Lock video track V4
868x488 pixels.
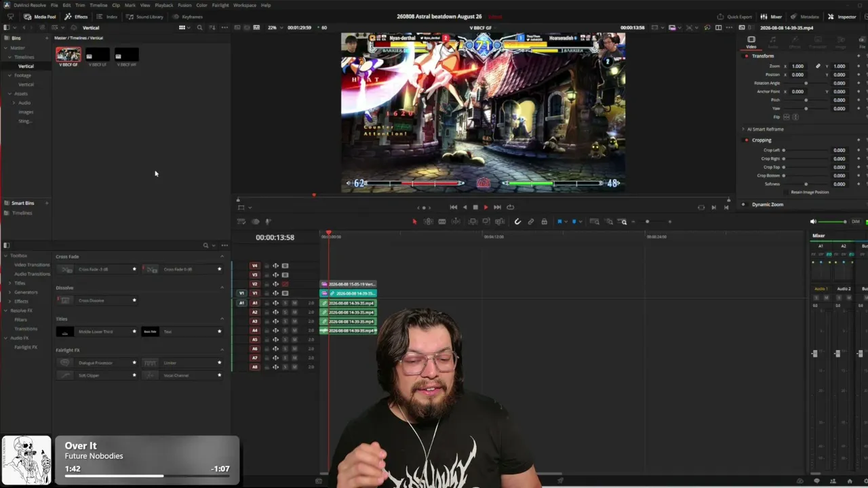(x=267, y=266)
